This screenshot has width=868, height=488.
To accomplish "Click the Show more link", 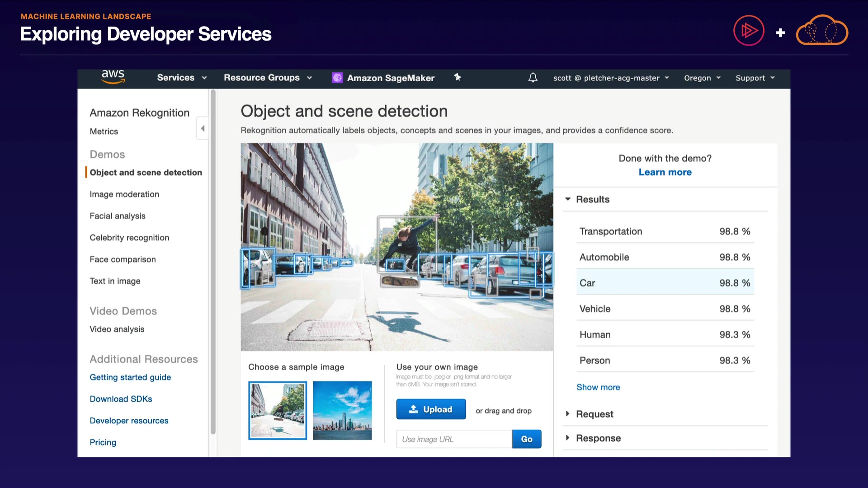I will [598, 387].
